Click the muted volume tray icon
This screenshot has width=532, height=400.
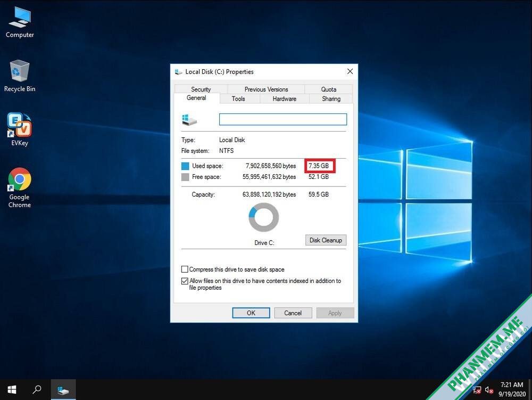489,390
